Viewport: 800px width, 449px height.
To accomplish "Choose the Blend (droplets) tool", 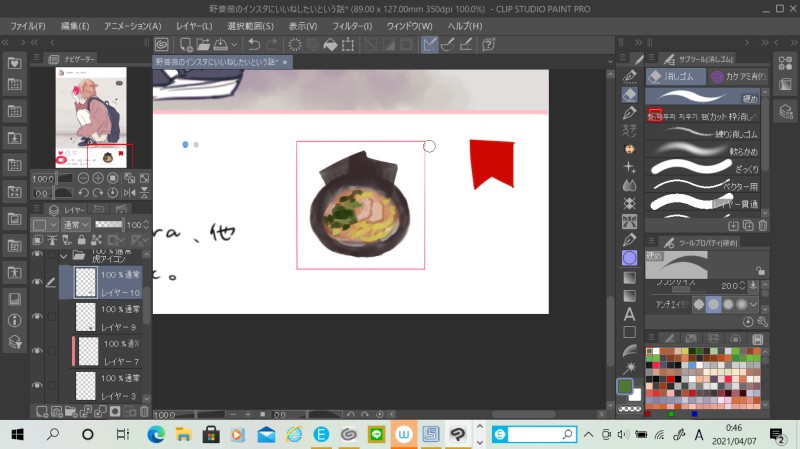I will (630, 185).
